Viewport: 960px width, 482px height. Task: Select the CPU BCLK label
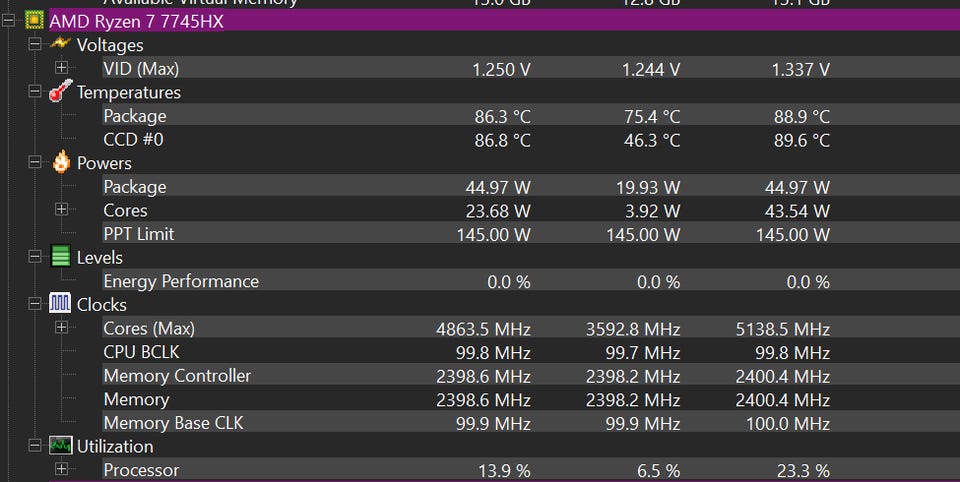tap(141, 352)
